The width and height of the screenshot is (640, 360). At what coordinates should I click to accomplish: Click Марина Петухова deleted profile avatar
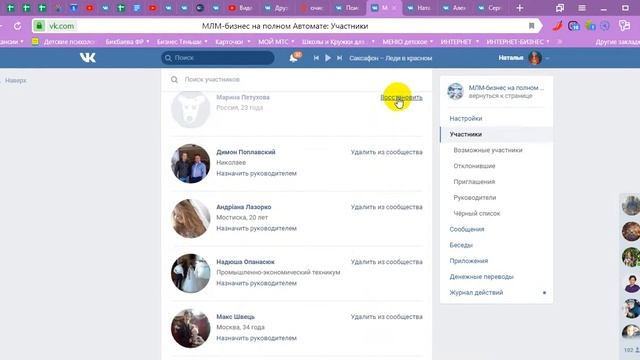[x=191, y=109]
